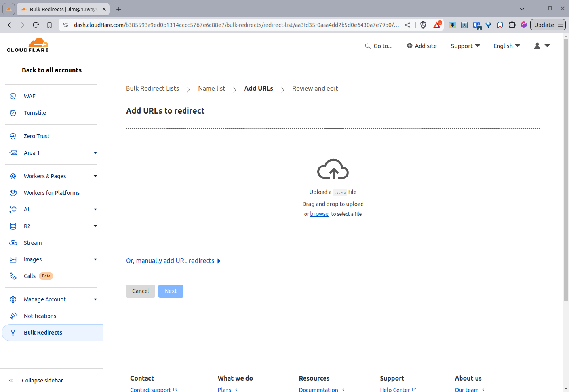Open the English language dropdown

pos(506,46)
